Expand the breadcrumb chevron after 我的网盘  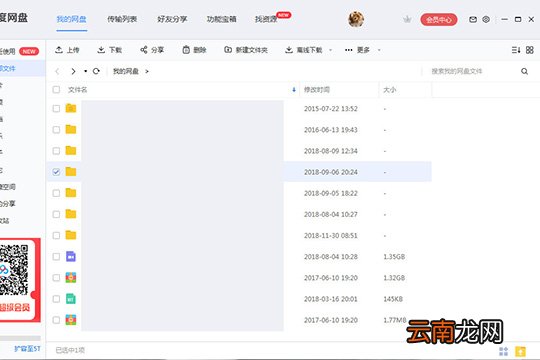(147, 71)
